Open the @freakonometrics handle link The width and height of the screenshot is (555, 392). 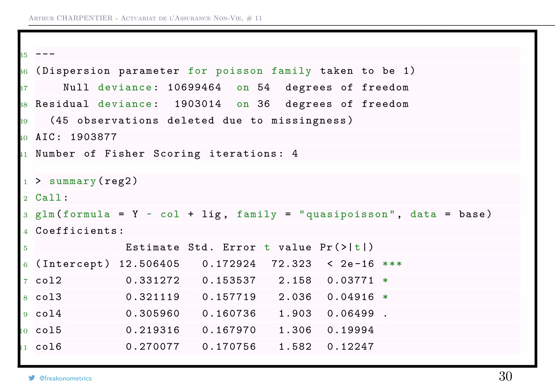point(66,378)
